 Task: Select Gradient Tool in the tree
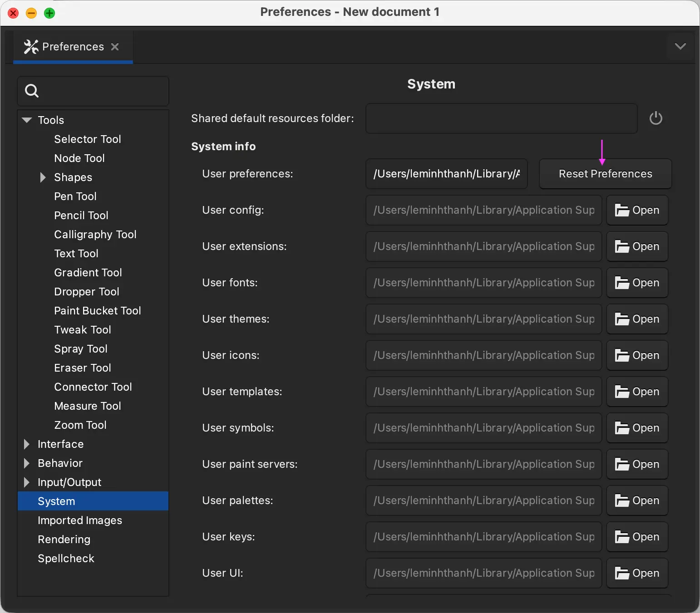88,273
